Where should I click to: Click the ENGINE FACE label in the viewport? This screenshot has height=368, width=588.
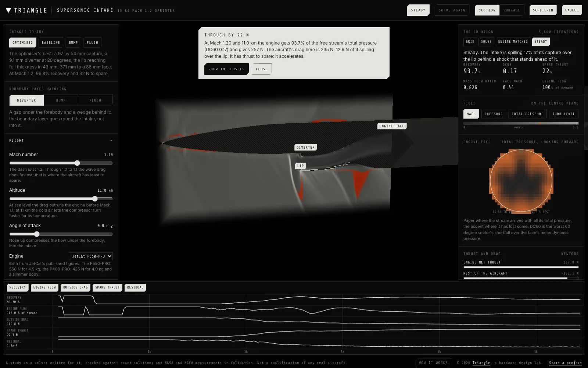click(392, 126)
